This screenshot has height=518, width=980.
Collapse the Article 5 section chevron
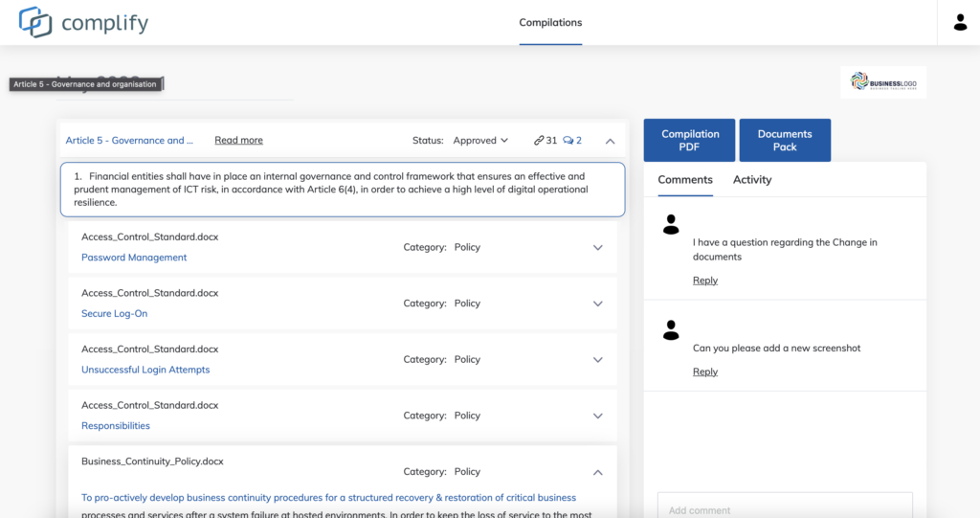[x=610, y=141]
